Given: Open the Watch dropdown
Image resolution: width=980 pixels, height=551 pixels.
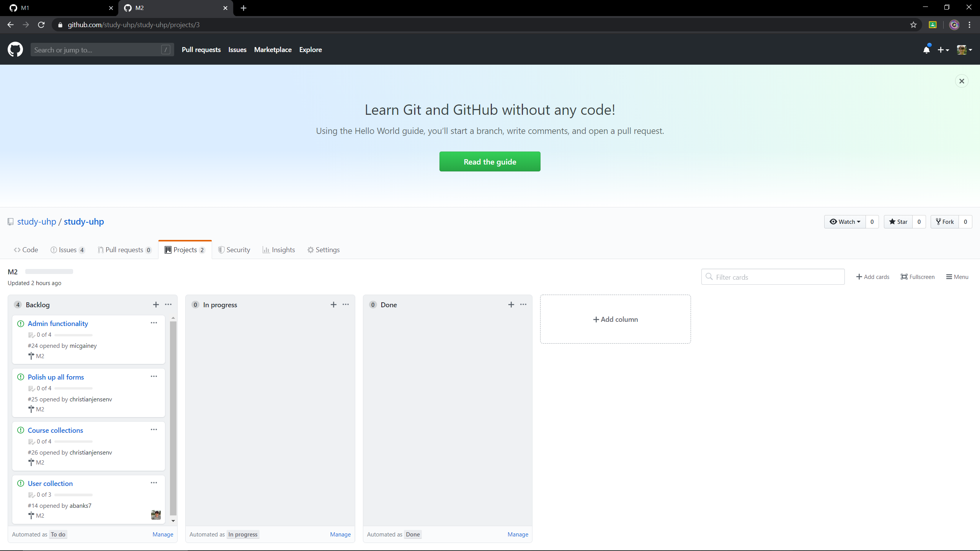Looking at the screenshot, I should click(845, 222).
